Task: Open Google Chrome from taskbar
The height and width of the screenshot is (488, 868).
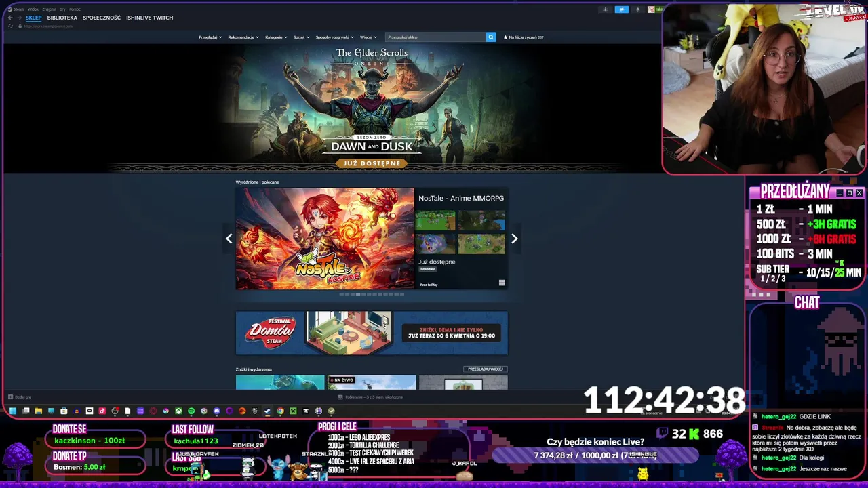Action: tap(280, 411)
